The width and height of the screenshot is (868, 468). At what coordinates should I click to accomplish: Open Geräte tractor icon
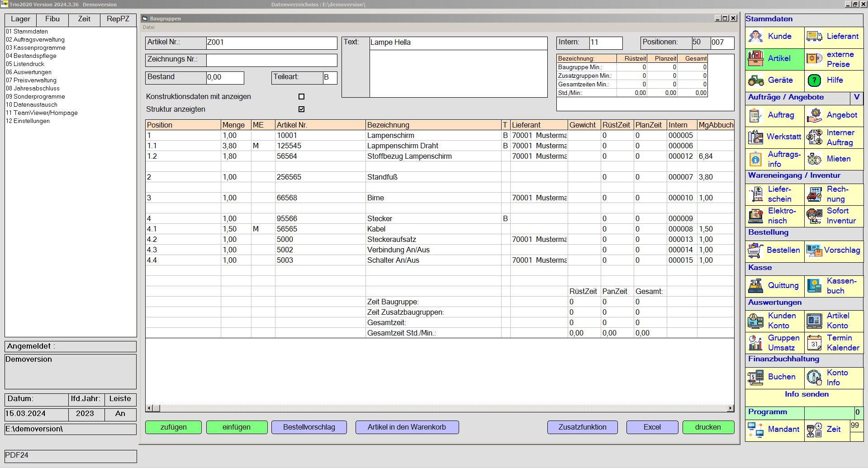755,80
